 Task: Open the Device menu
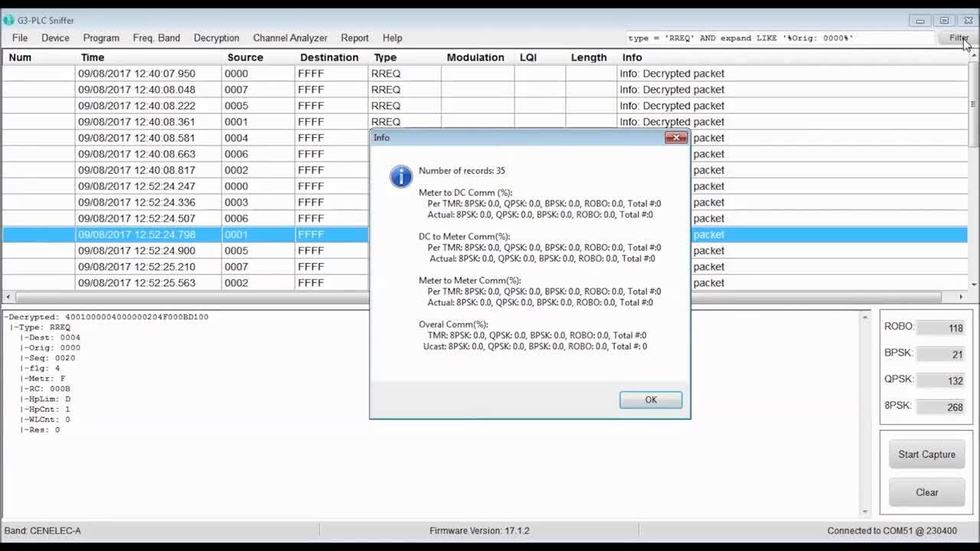pyautogui.click(x=54, y=37)
